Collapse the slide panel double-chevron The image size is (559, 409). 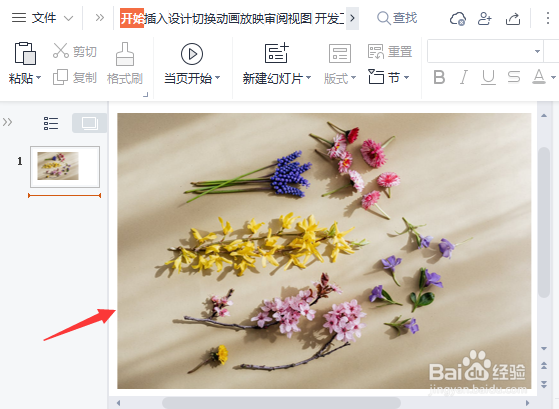pyautogui.click(x=7, y=122)
